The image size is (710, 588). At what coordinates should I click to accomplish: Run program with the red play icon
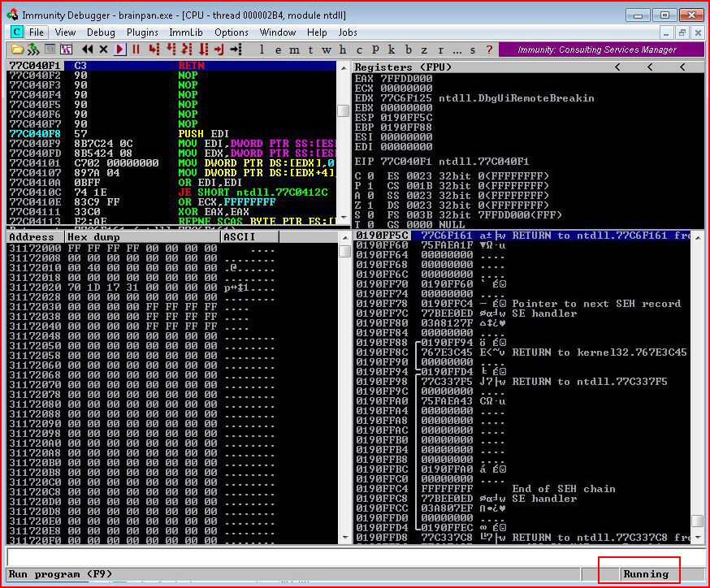pyautogui.click(x=119, y=50)
